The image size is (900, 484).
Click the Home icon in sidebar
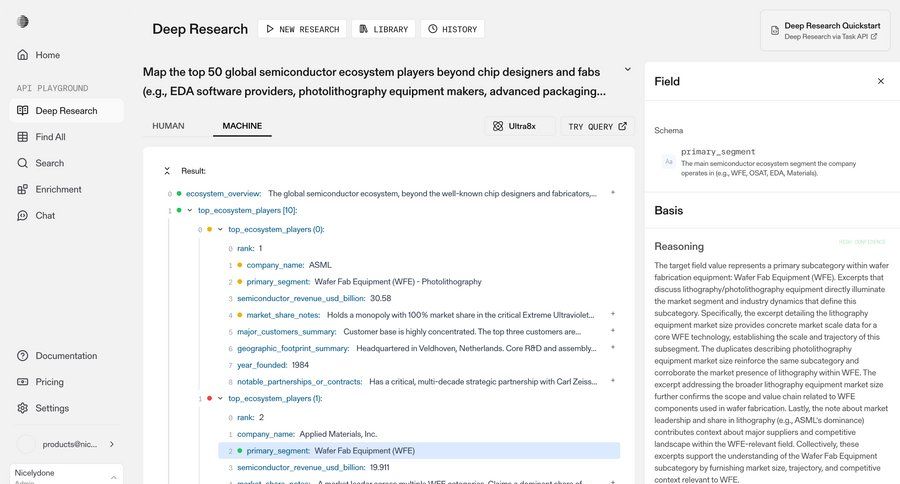tap(23, 55)
